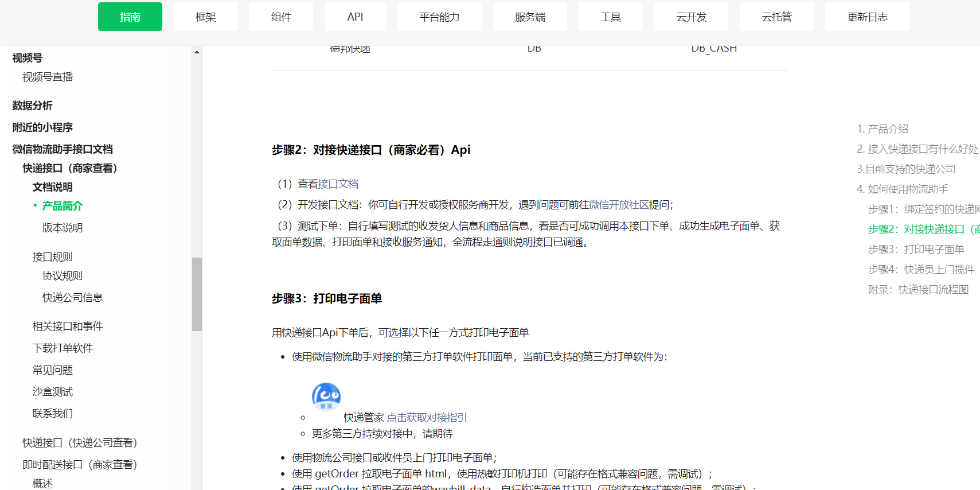The width and height of the screenshot is (980, 490).
Task: Switch to the 工具 tab
Action: click(x=611, y=17)
